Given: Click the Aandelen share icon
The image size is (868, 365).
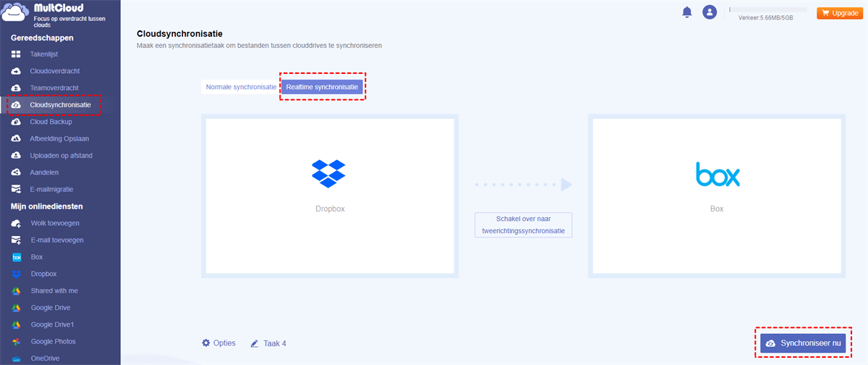Looking at the screenshot, I should click(x=16, y=172).
